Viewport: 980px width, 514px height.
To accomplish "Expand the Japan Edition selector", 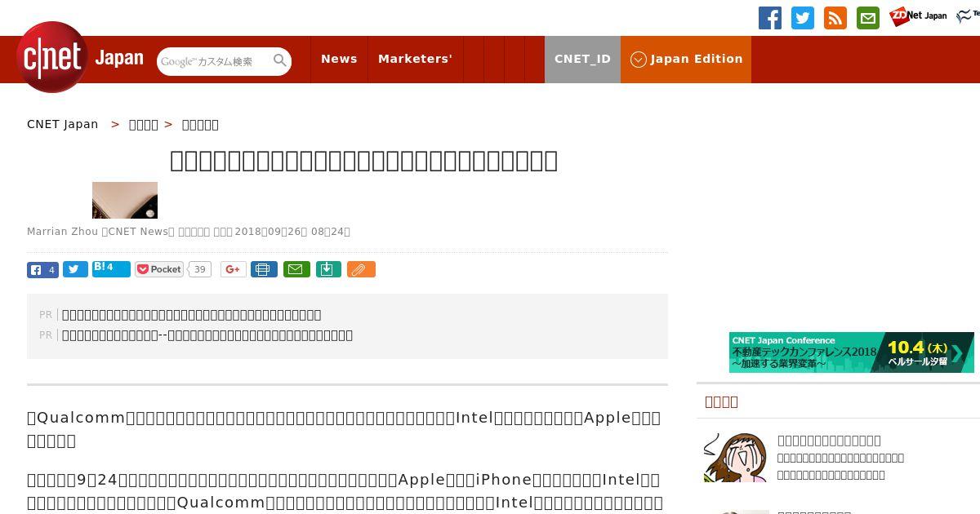I will click(x=686, y=59).
